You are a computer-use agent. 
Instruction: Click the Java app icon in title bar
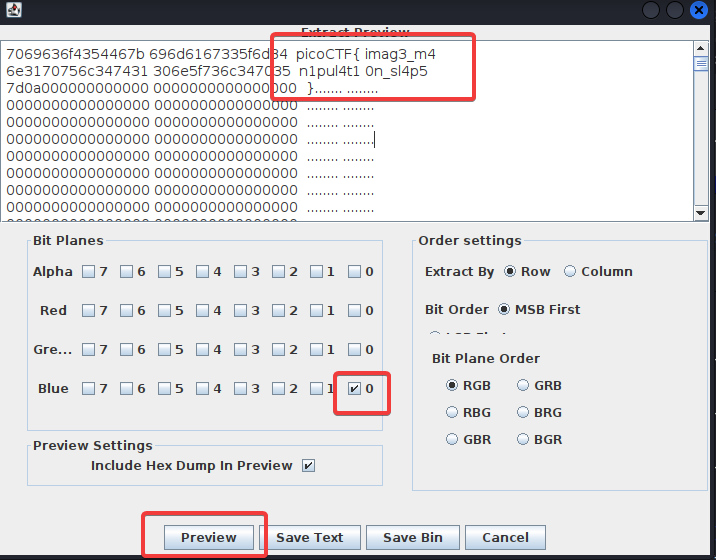click(14, 10)
